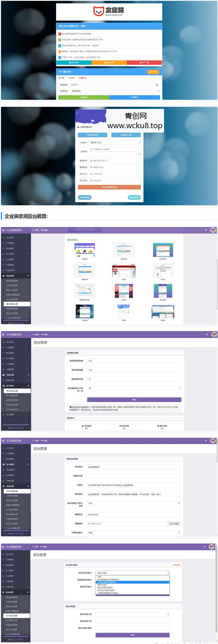Select the highlighted 支付宝当面付扫码支付 option
This screenshot has width=218, height=644.
click(132, 582)
